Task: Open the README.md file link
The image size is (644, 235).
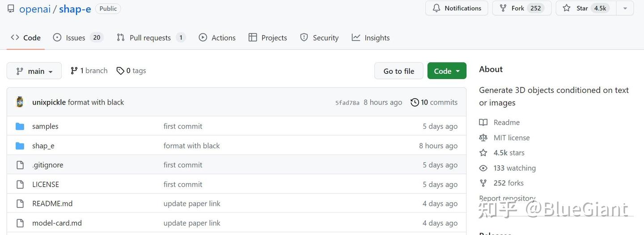Action: pyautogui.click(x=52, y=204)
